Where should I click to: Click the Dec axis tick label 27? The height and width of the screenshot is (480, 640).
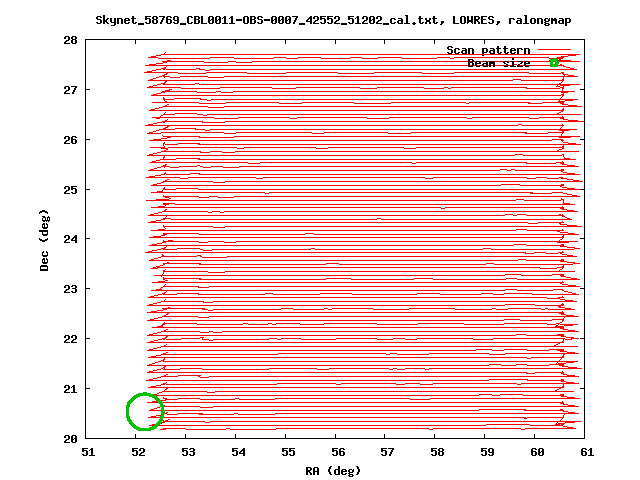tap(70, 90)
